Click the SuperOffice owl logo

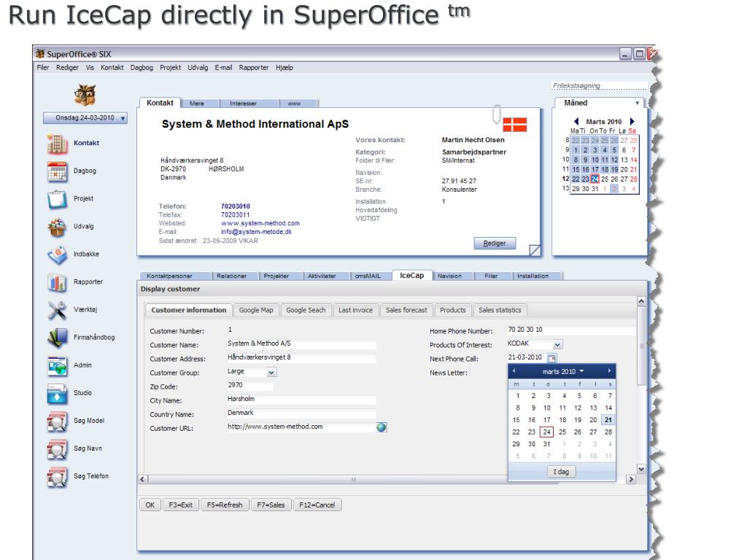[85, 94]
